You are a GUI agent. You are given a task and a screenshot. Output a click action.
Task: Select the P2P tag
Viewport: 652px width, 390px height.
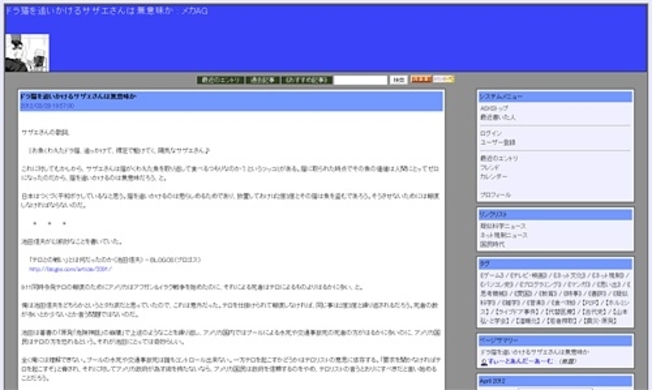pos(590,303)
